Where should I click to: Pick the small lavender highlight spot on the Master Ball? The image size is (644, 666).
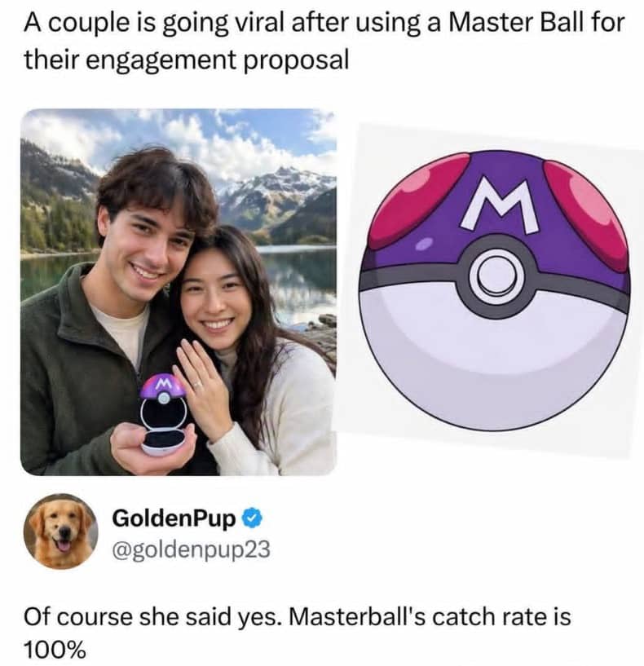423,244
